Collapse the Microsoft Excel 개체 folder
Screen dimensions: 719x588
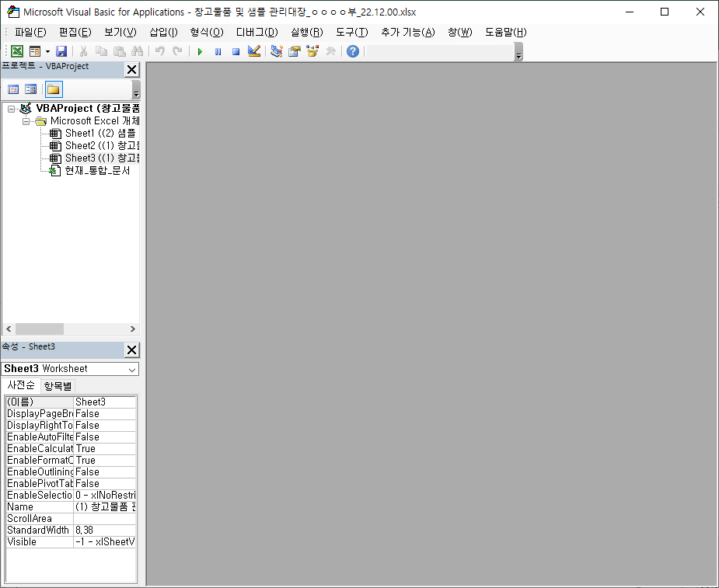(26, 121)
